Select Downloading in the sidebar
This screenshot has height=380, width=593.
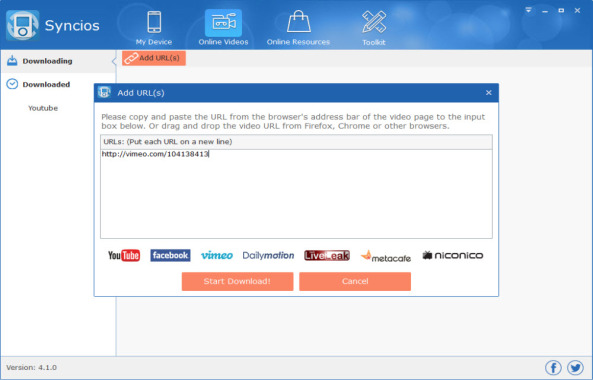(x=58, y=61)
